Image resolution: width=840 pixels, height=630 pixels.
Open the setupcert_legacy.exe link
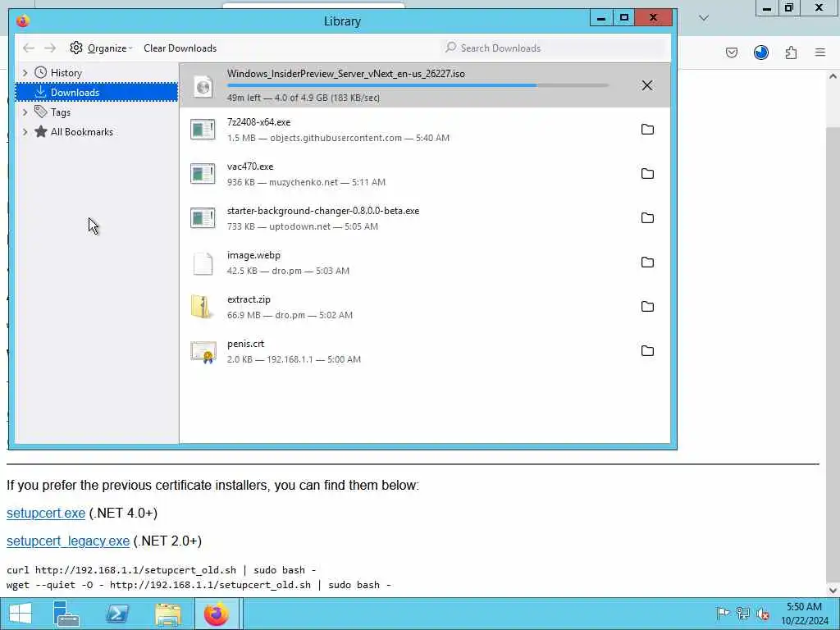[x=68, y=541]
